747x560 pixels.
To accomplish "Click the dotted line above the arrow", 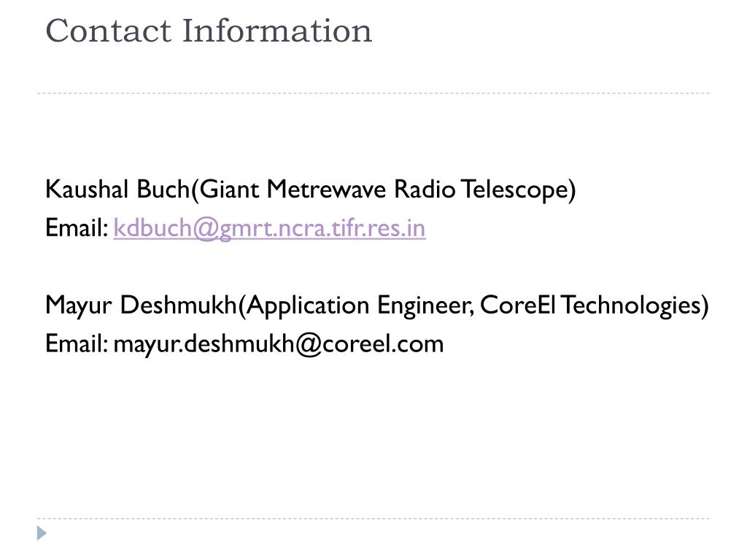I will (x=373, y=518).
